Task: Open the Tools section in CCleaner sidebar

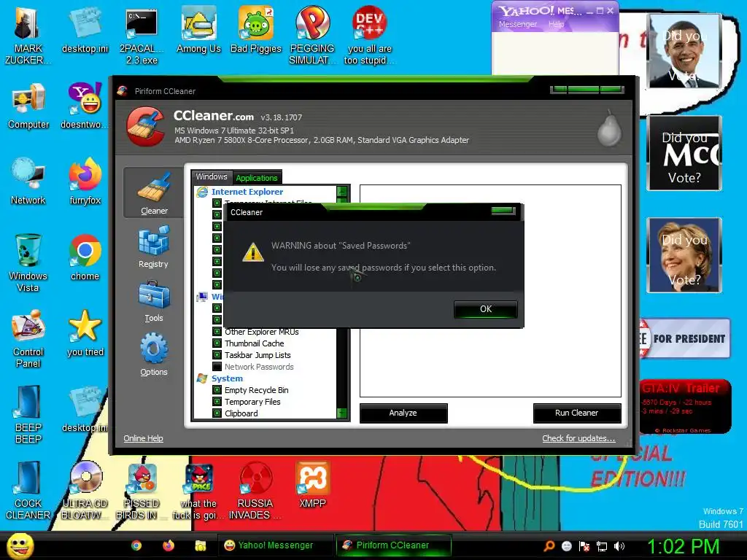Action: pyautogui.click(x=153, y=301)
